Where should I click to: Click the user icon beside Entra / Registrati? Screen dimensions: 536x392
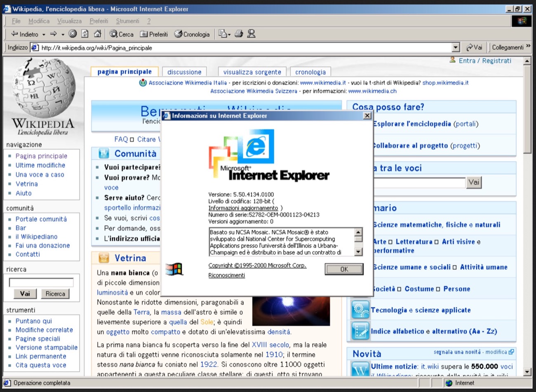click(x=453, y=60)
